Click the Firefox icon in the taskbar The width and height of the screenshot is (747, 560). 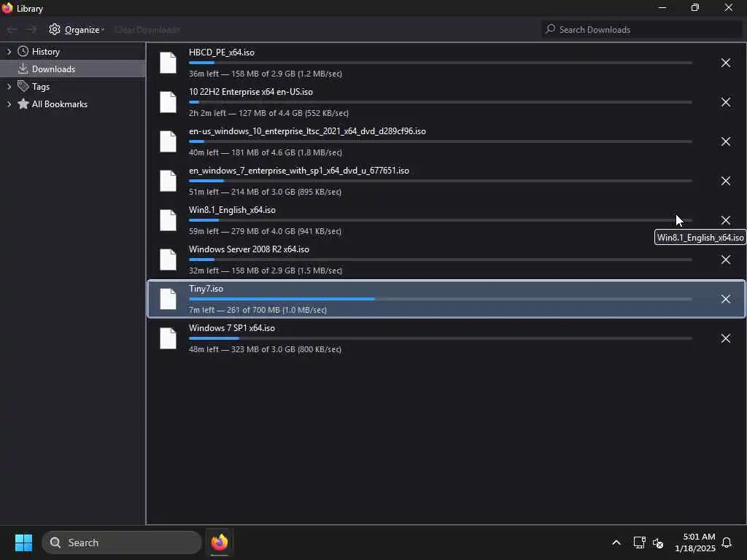pyautogui.click(x=220, y=542)
